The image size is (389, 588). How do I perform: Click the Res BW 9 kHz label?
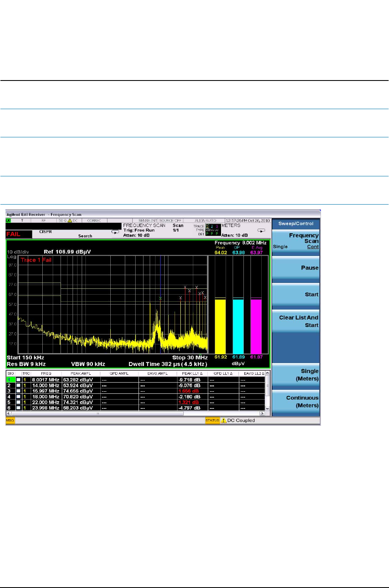pyautogui.click(x=26, y=364)
